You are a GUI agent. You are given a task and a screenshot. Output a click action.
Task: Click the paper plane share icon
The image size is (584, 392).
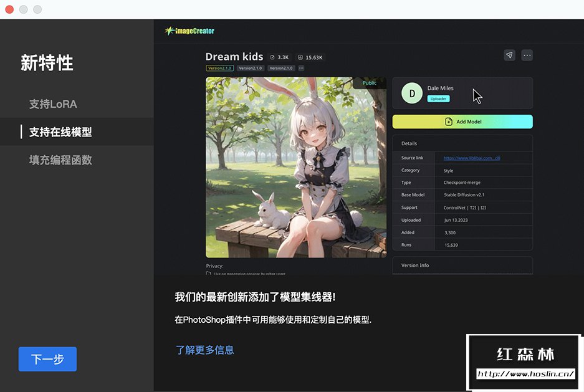tap(509, 55)
